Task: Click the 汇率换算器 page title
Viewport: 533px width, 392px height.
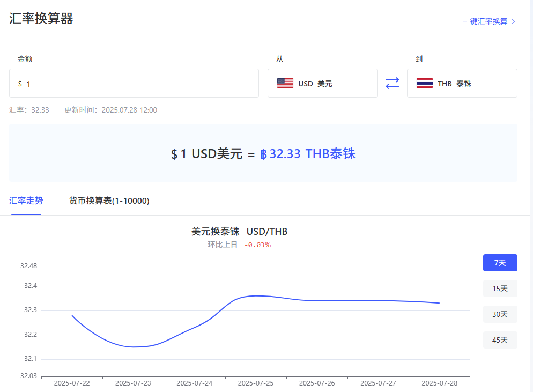Action: [x=41, y=18]
